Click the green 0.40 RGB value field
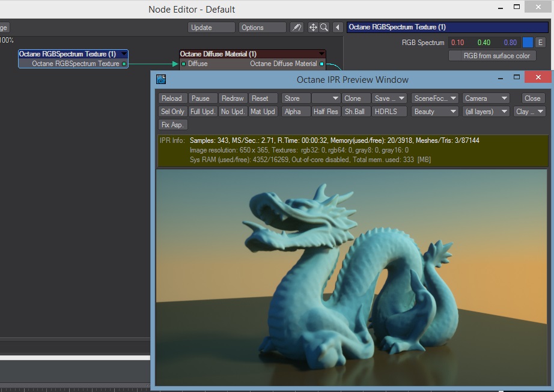 click(x=484, y=43)
